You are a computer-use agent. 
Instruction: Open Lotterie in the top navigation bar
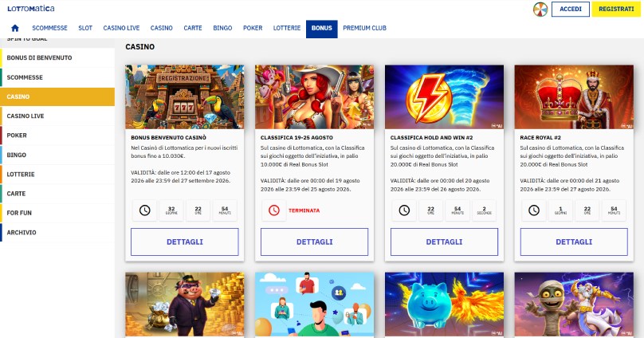[287, 28]
